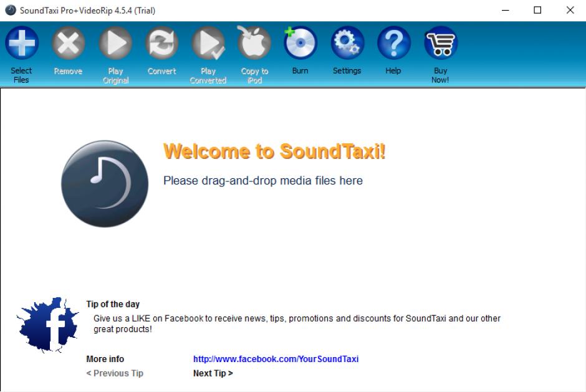
Task: Launch Play Converted
Action: 208,43
